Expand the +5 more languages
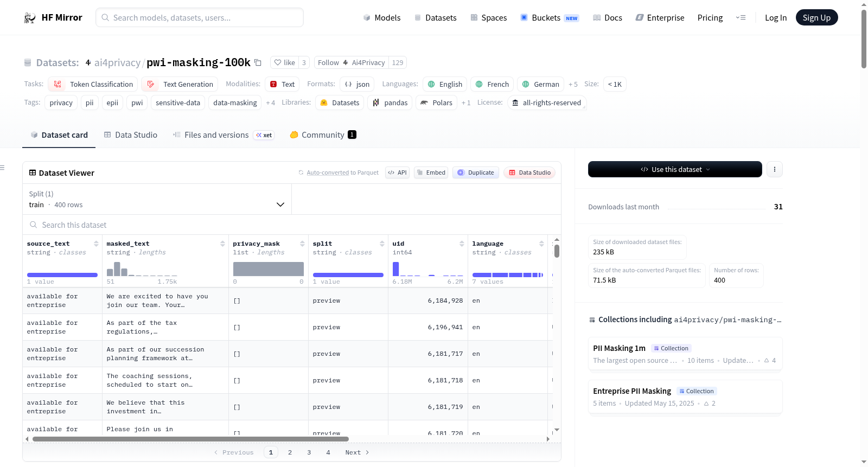The height and width of the screenshot is (467, 868). tap(573, 85)
